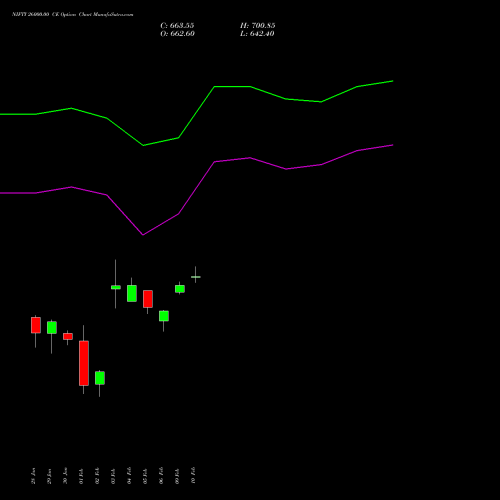Click the green candle for 02 Feb
500x500 pixels.
(x=100, y=378)
